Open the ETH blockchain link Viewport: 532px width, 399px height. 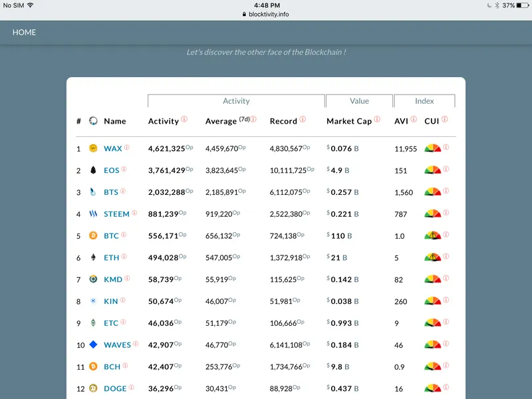111,257
